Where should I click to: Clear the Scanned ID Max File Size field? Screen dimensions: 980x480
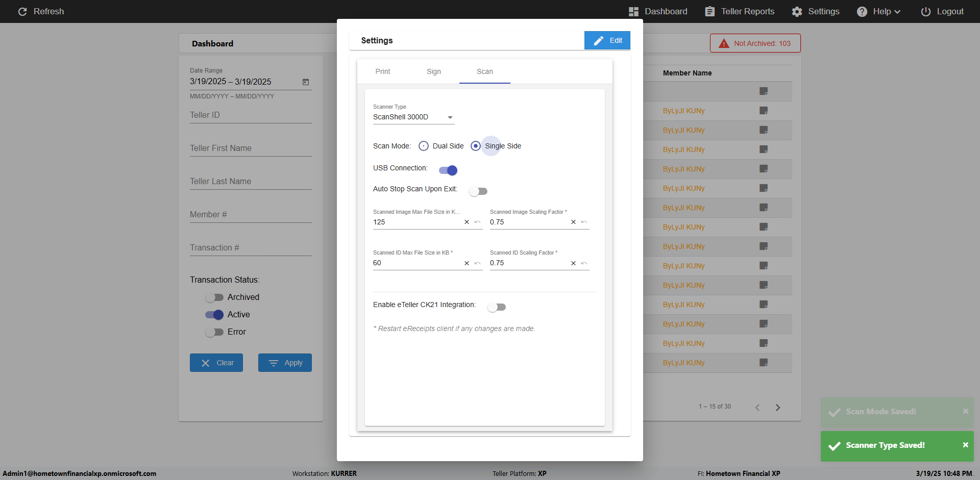click(467, 263)
